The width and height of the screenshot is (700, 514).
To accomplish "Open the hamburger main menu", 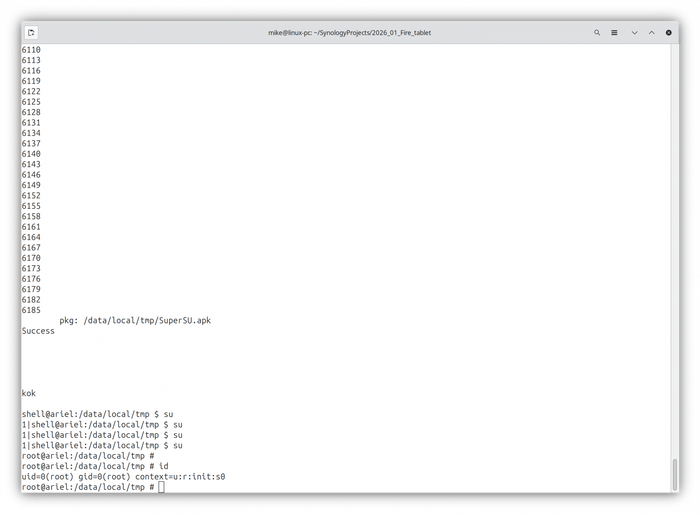I will click(x=615, y=32).
